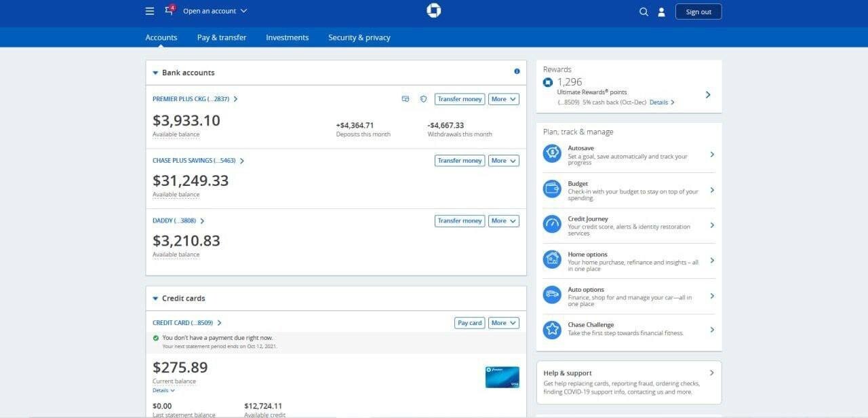Go to the Accounts tab

coord(161,37)
